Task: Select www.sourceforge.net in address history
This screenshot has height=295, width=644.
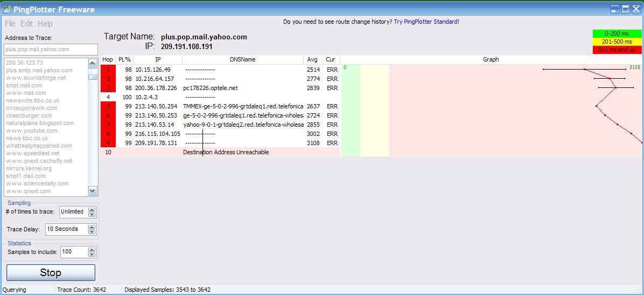Action: pos(36,78)
